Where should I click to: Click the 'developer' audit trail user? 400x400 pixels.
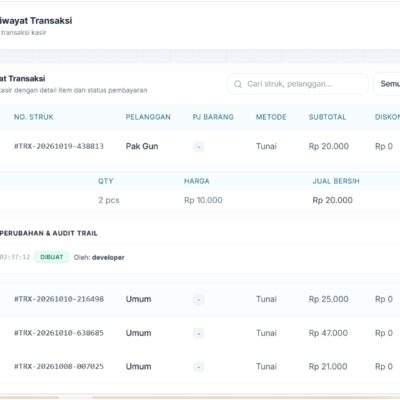(x=108, y=258)
